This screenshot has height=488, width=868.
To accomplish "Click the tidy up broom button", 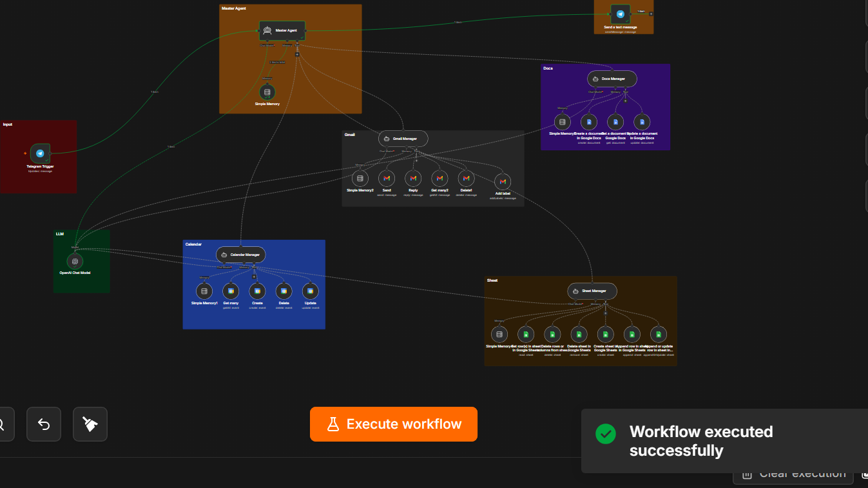I will point(90,424).
